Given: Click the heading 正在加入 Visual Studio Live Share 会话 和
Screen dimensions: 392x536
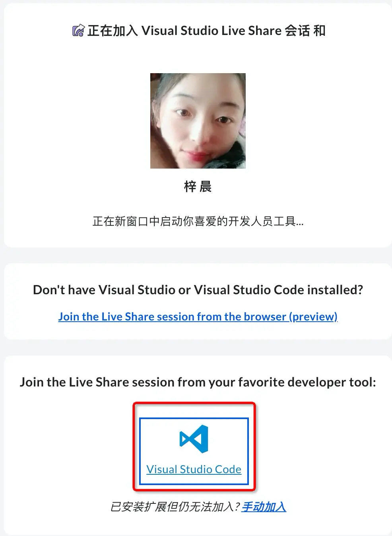Looking at the screenshot, I should [x=206, y=31].
